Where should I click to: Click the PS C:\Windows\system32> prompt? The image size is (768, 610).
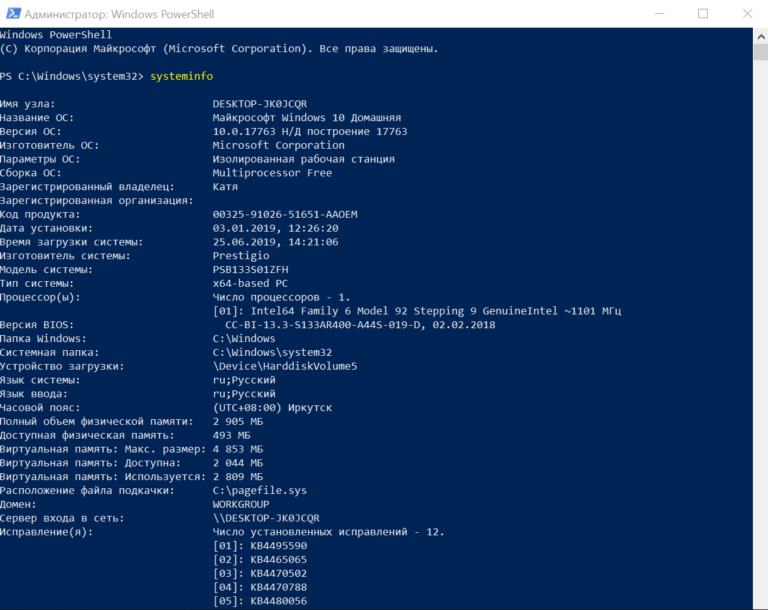coord(72,76)
